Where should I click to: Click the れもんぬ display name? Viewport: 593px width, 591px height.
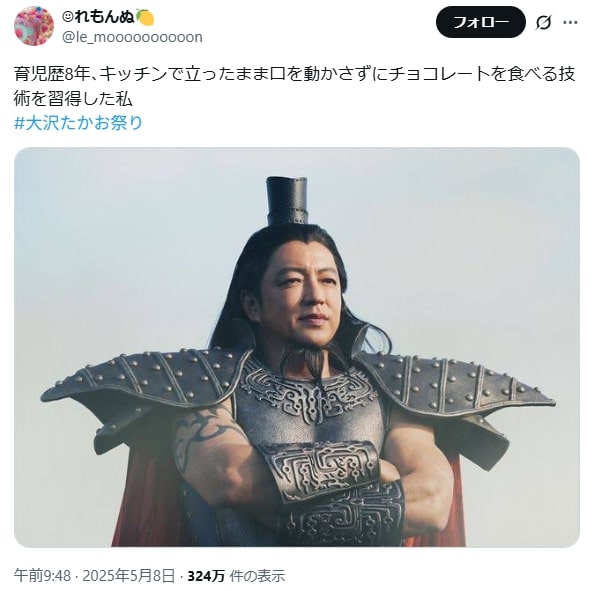click(104, 17)
